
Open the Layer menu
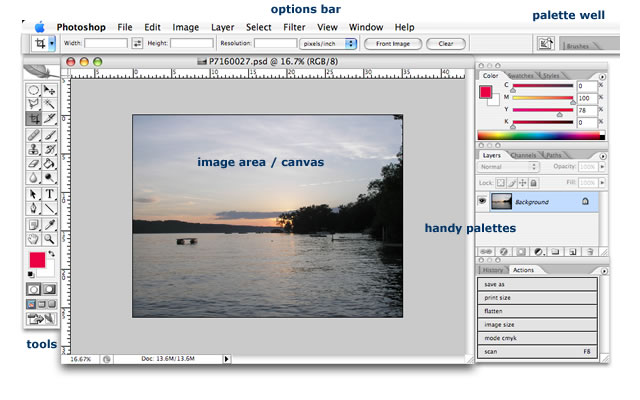point(222,27)
